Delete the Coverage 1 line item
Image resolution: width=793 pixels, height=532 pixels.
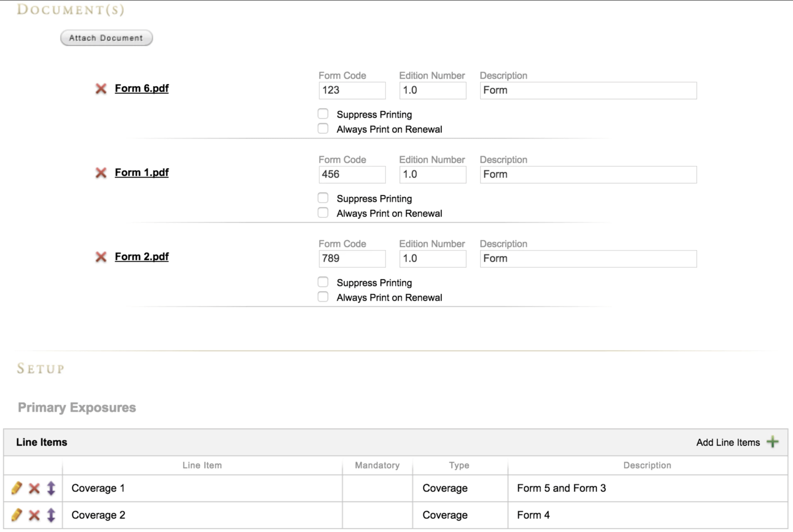pyautogui.click(x=34, y=488)
